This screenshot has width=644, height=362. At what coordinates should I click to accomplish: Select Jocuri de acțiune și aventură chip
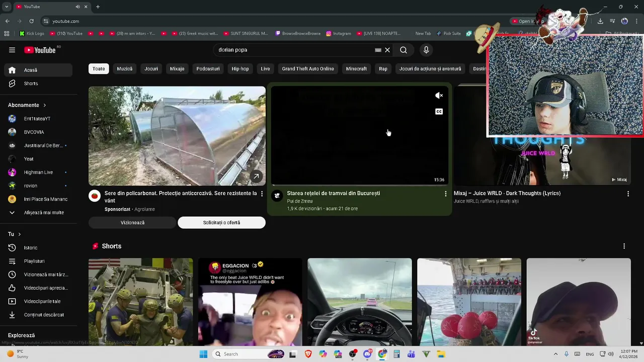coord(430,69)
